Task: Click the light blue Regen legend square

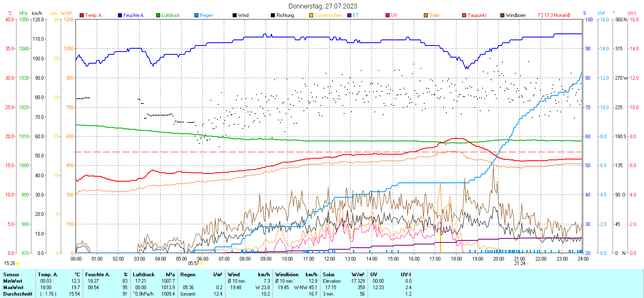Action: coord(196,15)
